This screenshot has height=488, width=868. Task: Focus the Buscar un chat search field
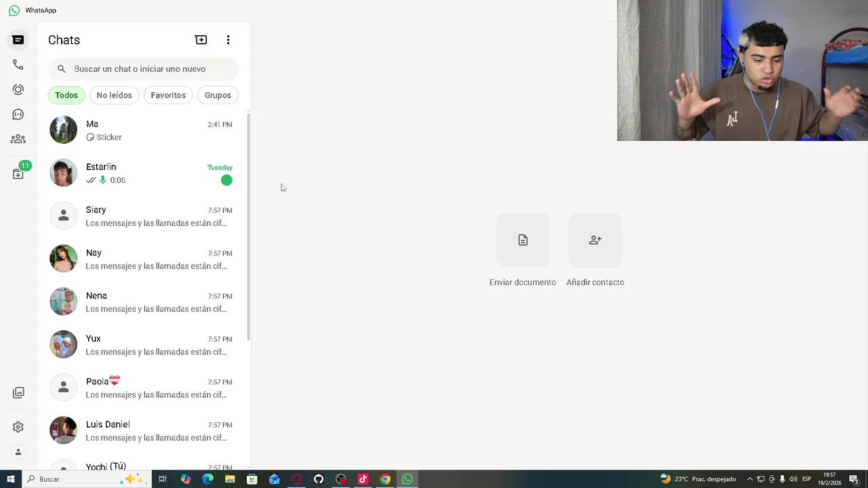pos(143,69)
